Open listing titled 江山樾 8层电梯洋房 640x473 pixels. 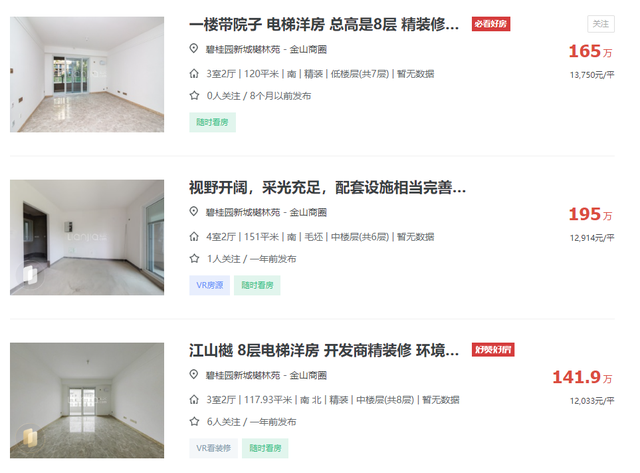tap(324, 350)
